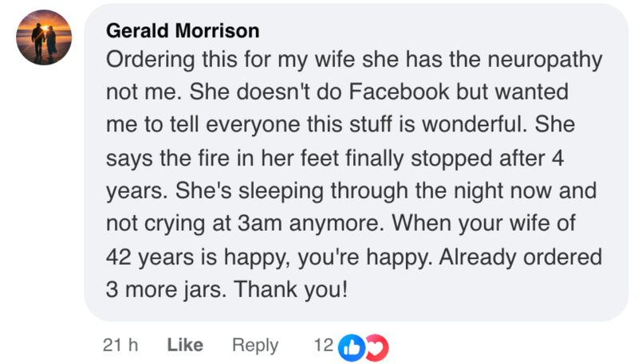Click the blue thumbs-up reaction icon
This screenshot has height=364, width=638.
point(350,346)
